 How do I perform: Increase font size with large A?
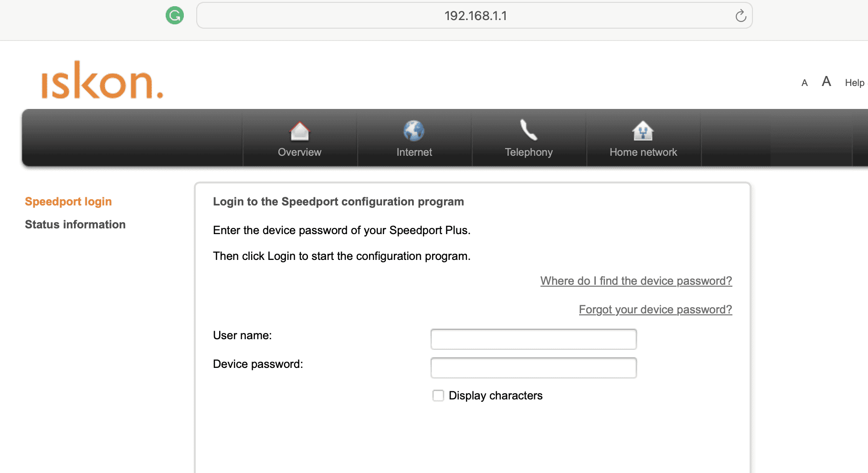tap(826, 82)
